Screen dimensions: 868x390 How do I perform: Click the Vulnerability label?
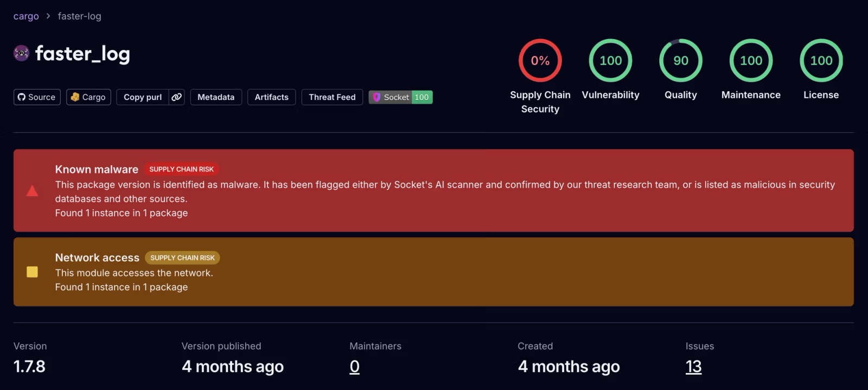611,95
